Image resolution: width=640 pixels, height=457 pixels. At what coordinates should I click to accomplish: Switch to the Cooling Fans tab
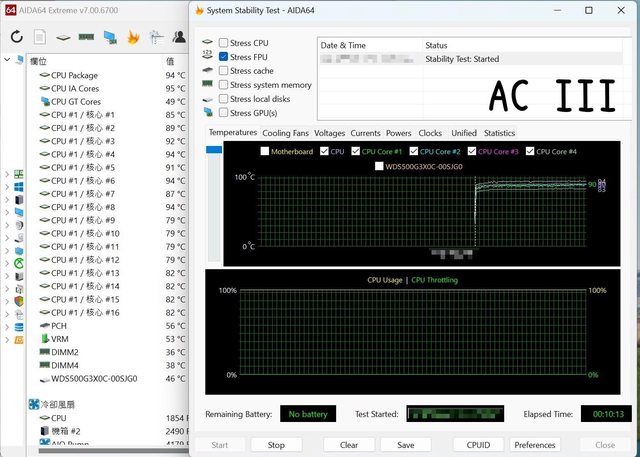pyautogui.click(x=285, y=133)
